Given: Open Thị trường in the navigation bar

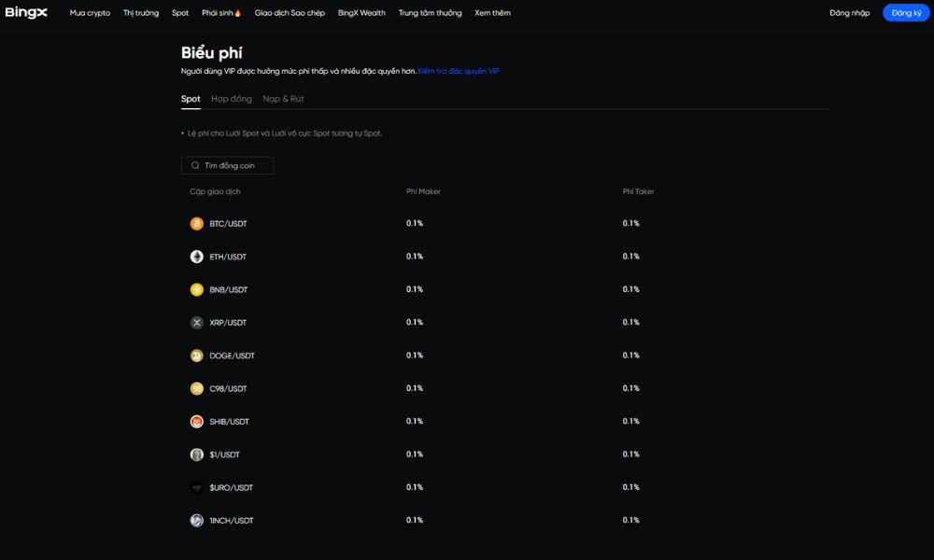Looking at the screenshot, I should [x=141, y=13].
